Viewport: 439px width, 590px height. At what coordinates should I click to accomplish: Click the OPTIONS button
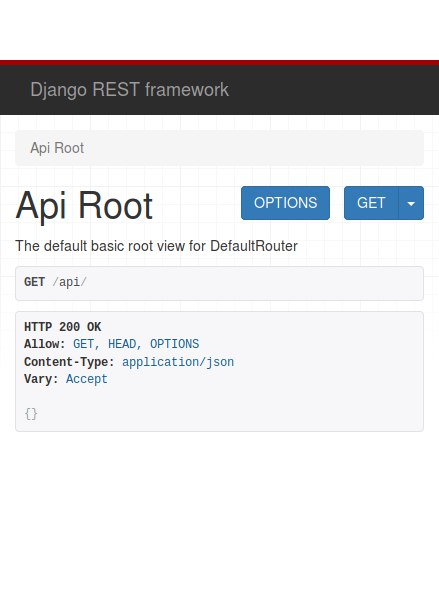tap(285, 203)
